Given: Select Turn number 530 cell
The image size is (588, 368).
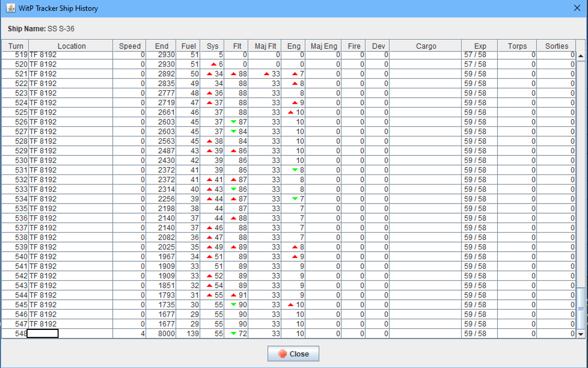Looking at the screenshot, I should coord(16,160).
